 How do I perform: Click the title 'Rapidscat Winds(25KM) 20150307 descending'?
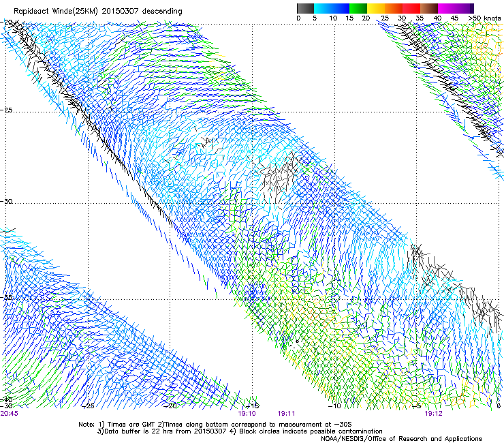97,12
